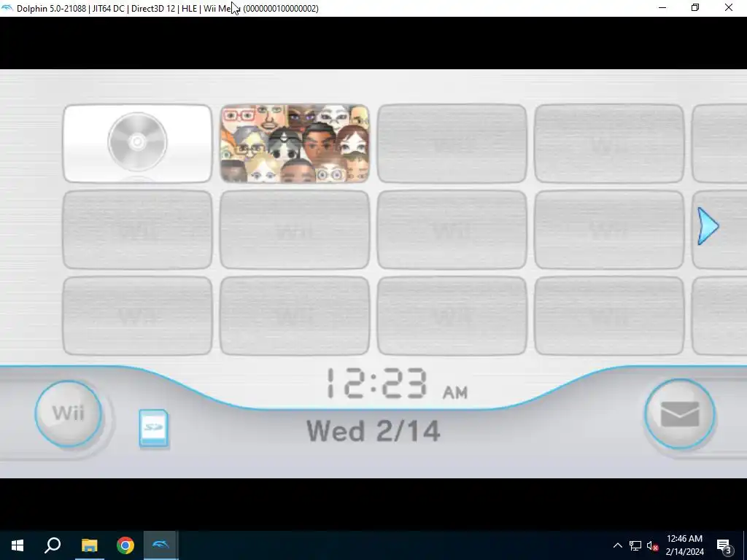Open the SD Card menu icon

[x=154, y=428]
